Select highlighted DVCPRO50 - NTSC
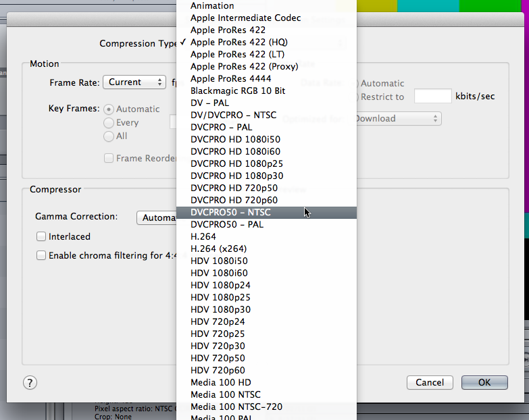529x420 pixels. pos(266,212)
